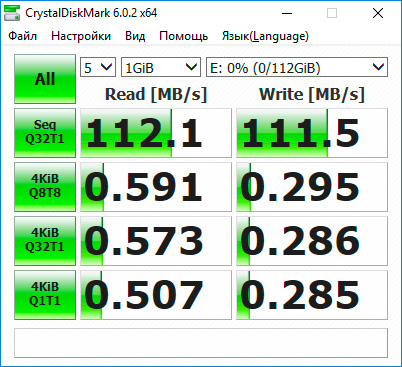Image resolution: width=402 pixels, height=367 pixels.
Task: Open the Вид menu
Action: 135,36
